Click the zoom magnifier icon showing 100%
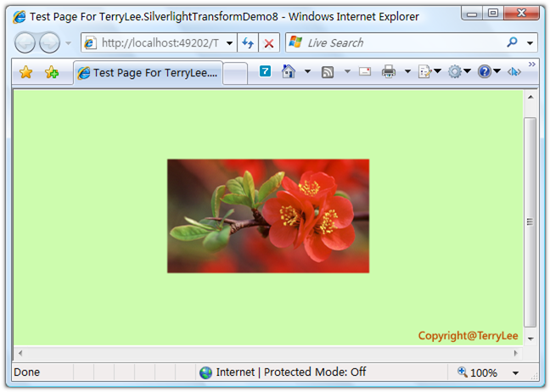 [462, 372]
